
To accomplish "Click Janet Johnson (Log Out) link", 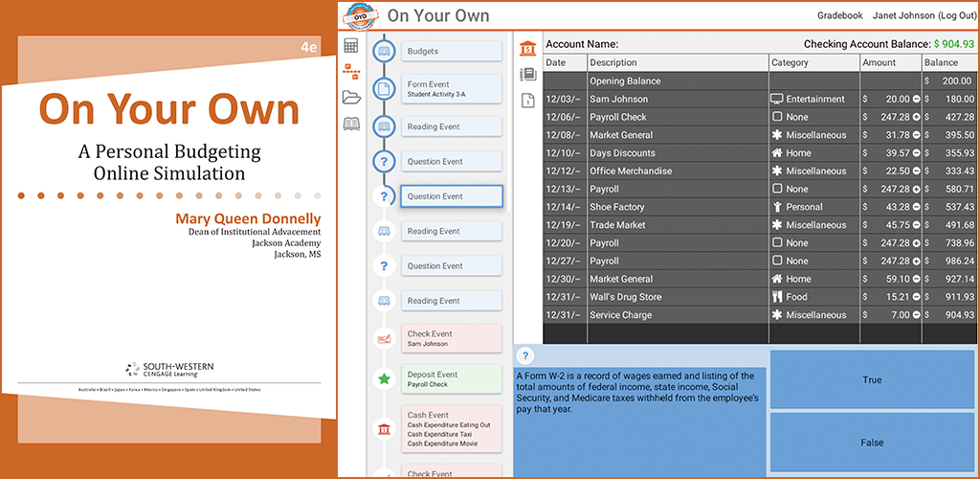I will point(924,15).
